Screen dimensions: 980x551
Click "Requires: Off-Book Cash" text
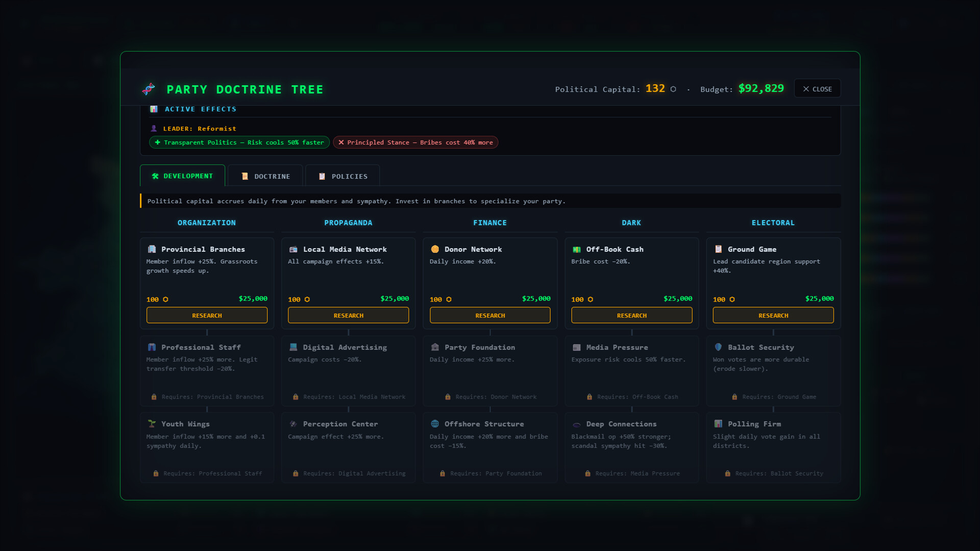click(x=638, y=397)
